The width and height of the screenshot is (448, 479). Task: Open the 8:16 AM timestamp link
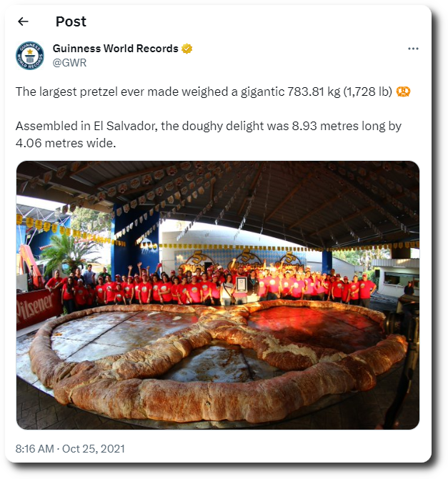pos(34,449)
